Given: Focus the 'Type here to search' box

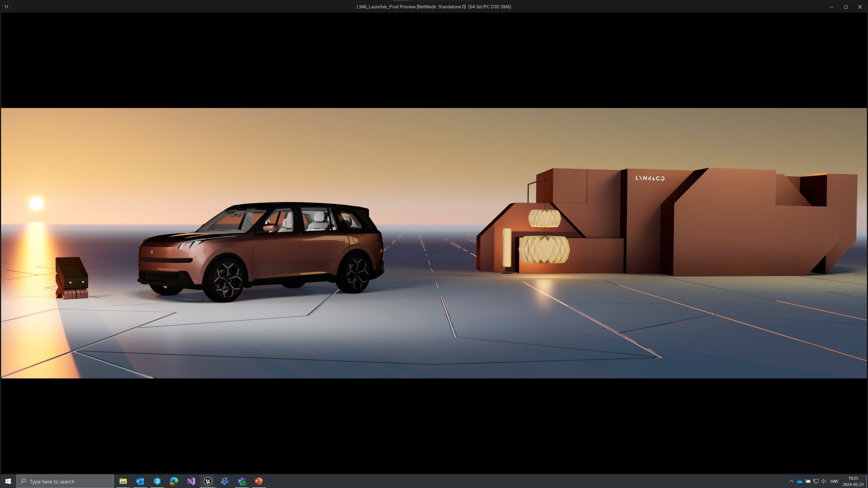Looking at the screenshot, I should [x=65, y=481].
